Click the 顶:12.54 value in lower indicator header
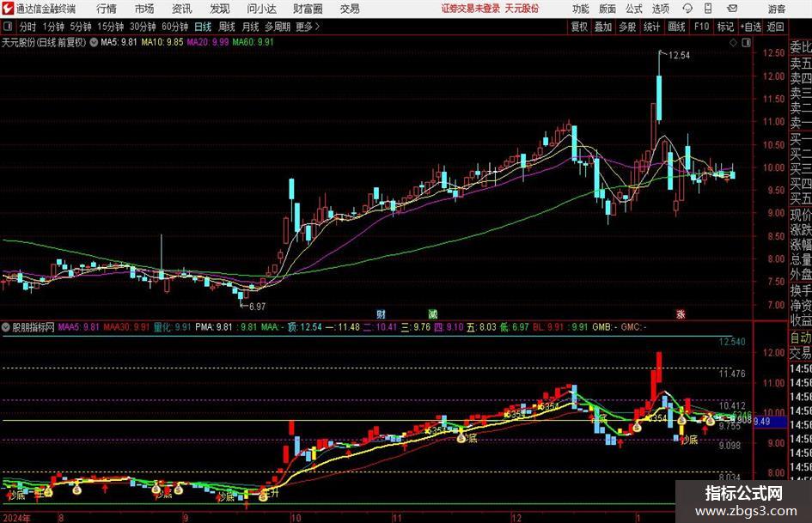 pos(304,327)
